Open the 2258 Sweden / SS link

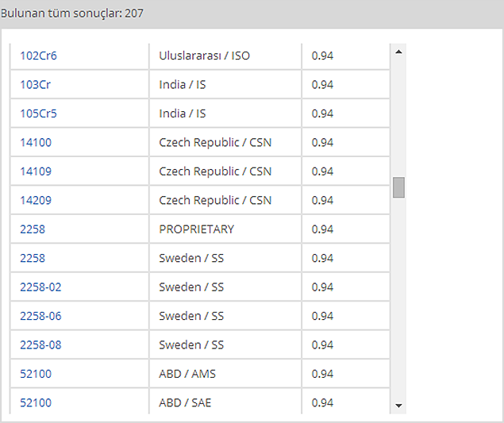[x=33, y=258]
